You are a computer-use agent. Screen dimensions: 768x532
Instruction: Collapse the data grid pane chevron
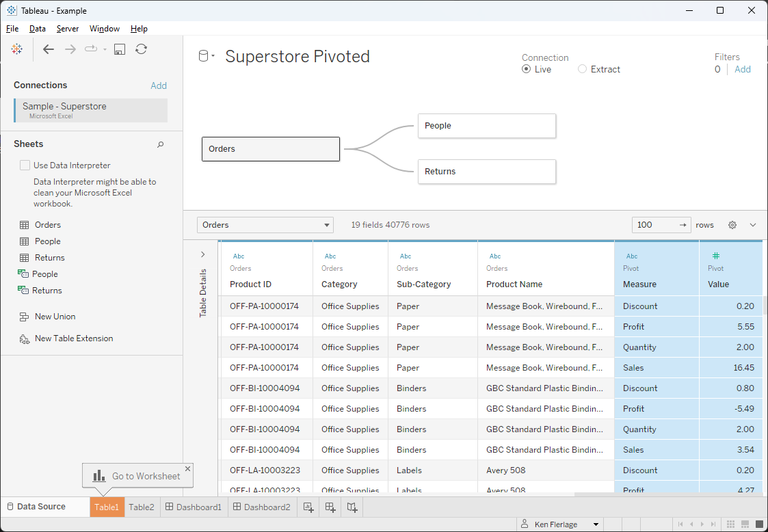pos(753,225)
